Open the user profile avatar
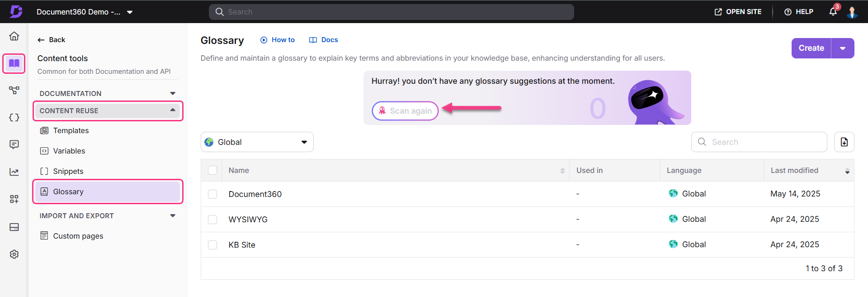This screenshot has width=868, height=297. (x=852, y=12)
